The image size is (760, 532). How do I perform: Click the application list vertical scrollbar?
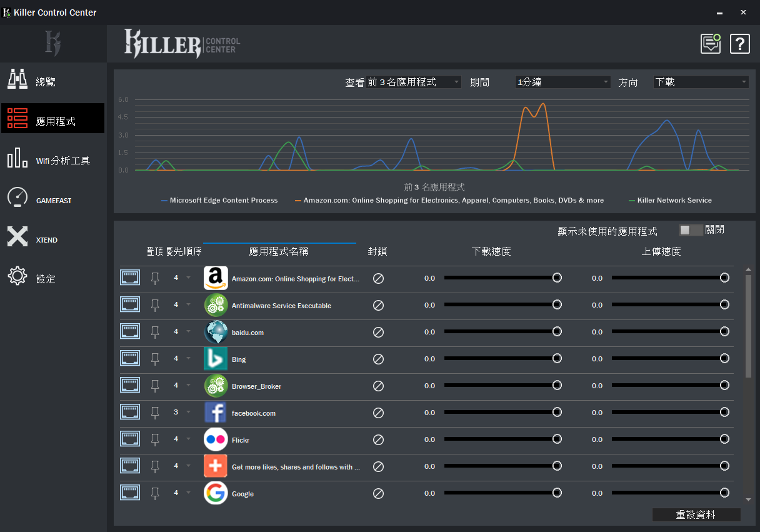coord(749,326)
